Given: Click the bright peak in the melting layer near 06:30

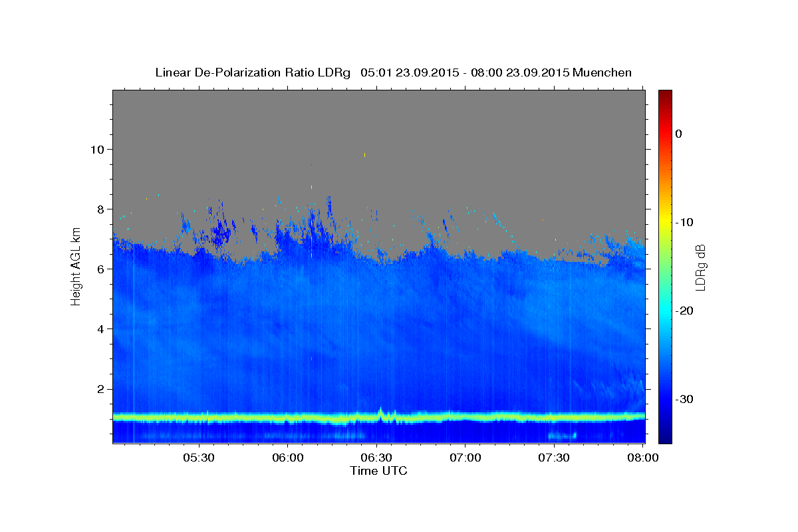Looking at the screenshot, I should [381, 412].
